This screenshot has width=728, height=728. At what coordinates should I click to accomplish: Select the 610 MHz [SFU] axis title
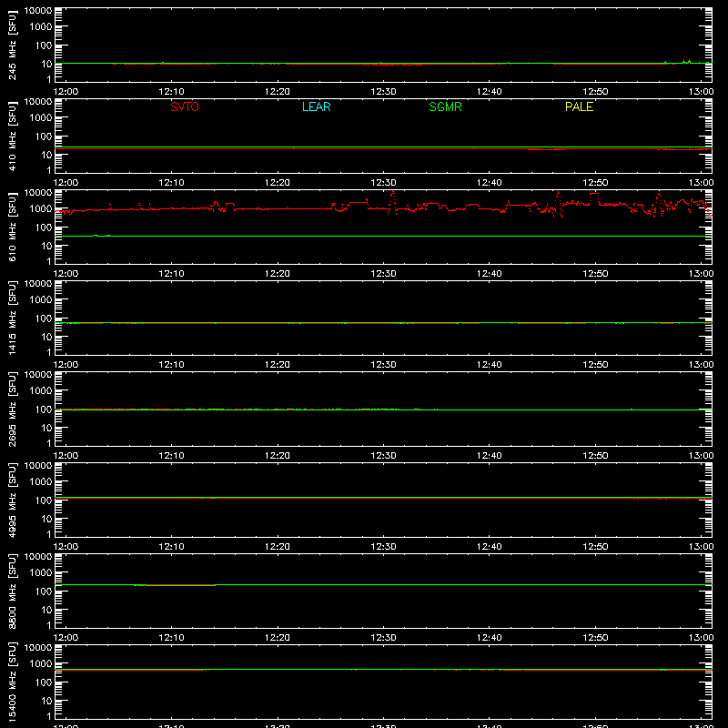[x=12, y=227]
